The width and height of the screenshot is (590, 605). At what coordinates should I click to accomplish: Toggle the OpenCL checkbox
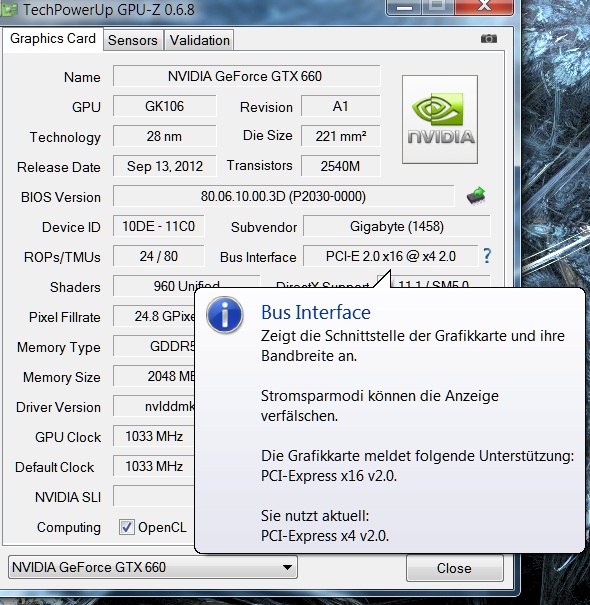(127, 527)
